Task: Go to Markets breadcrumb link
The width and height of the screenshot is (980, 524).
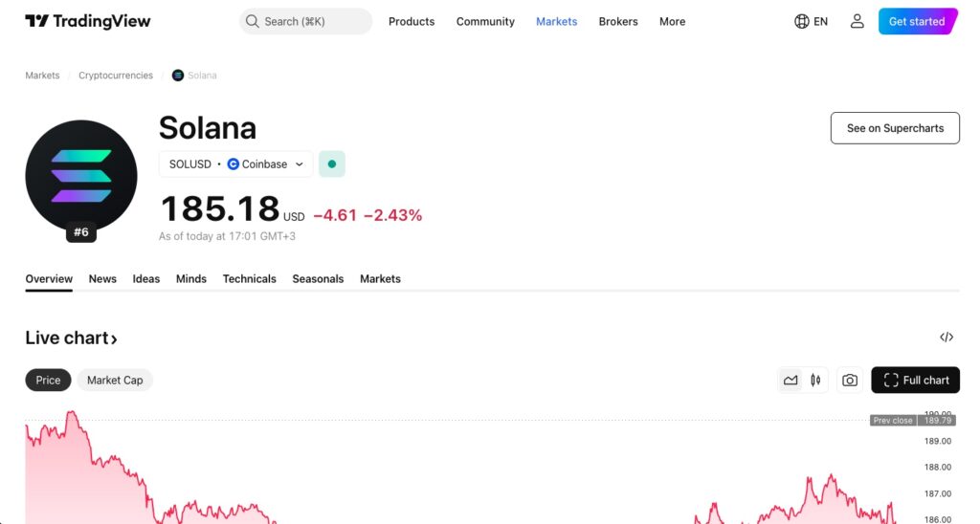Action: click(42, 75)
